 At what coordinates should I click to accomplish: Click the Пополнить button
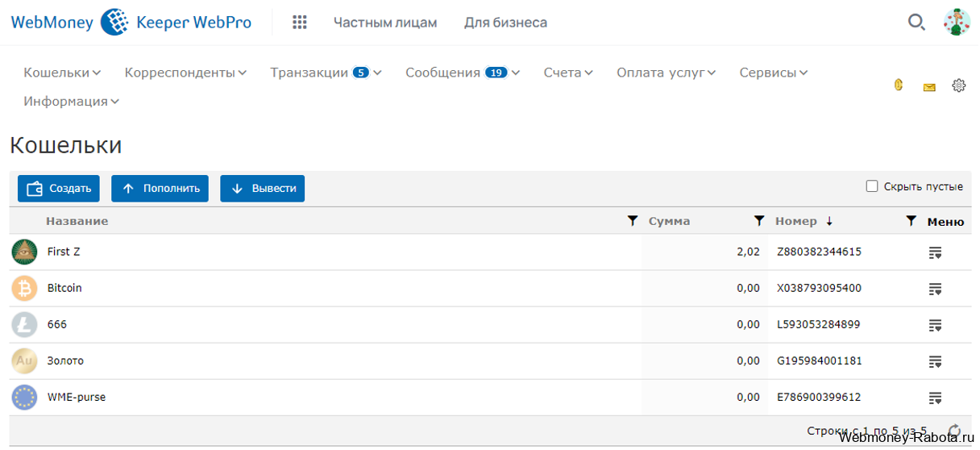[160, 189]
